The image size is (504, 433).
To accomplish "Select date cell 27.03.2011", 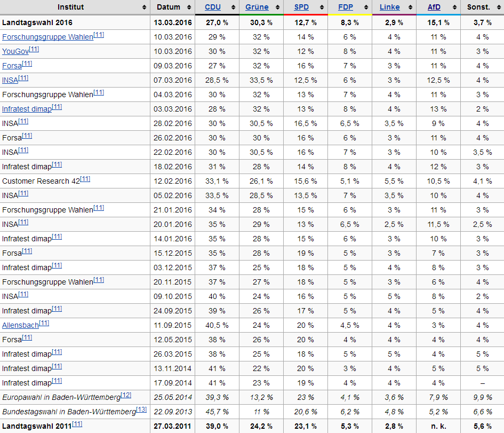I will [173, 427].
